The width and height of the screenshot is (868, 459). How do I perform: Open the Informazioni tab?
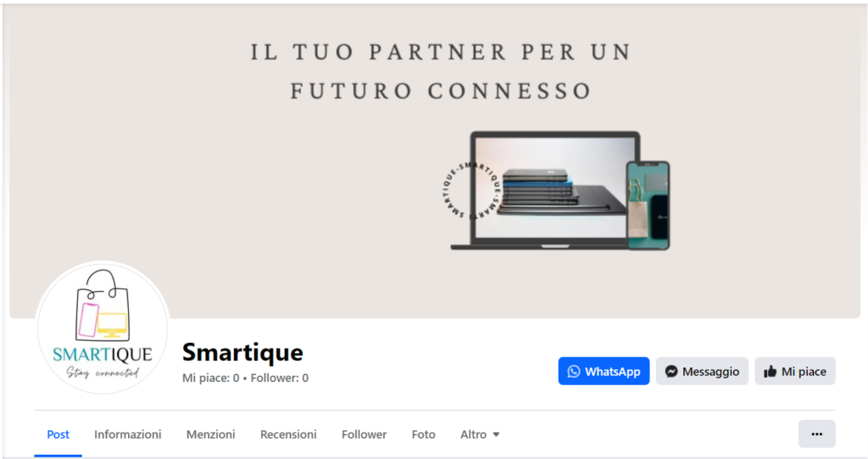tap(128, 434)
